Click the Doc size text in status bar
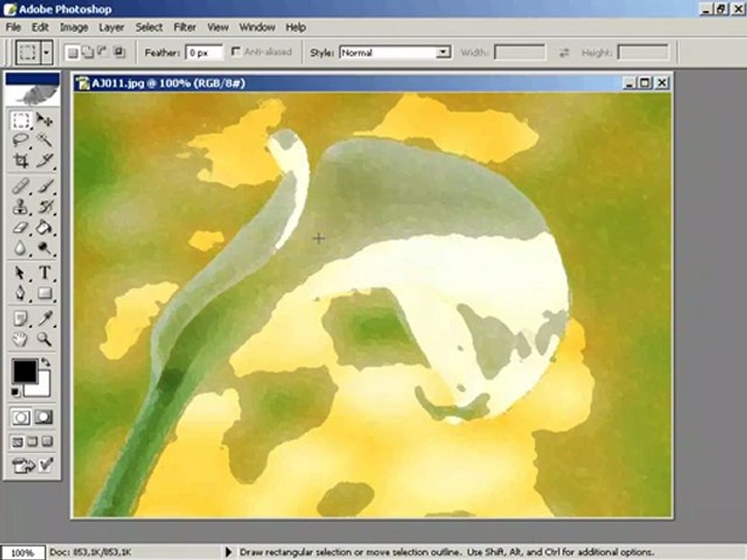The height and width of the screenshot is (560, 747). click(x=90, y=552)
